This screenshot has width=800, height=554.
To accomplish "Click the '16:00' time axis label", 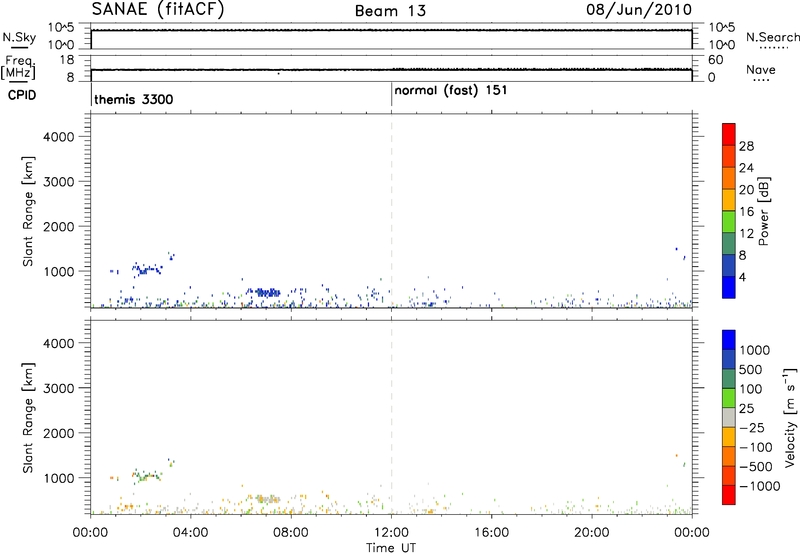I will click(x=491, y=533).
